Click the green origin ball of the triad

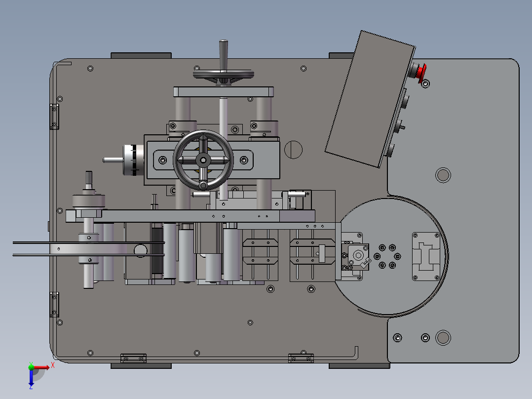pyautogui.click(x=31, y=367)
